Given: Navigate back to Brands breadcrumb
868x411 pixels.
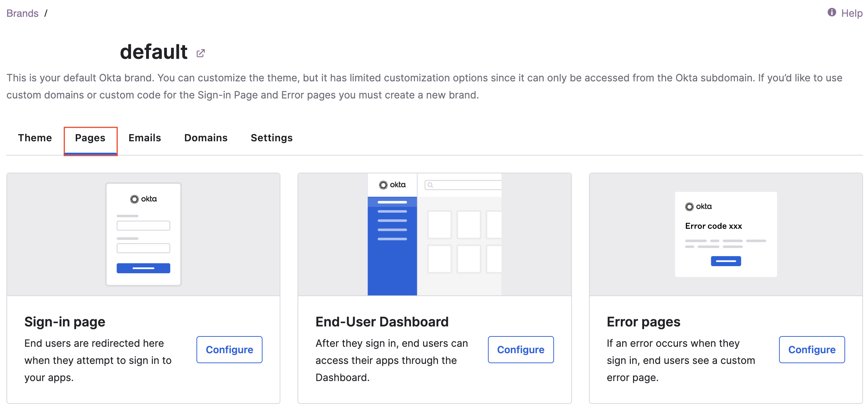Looking at the screenshot, I should (x=23, y=14).
